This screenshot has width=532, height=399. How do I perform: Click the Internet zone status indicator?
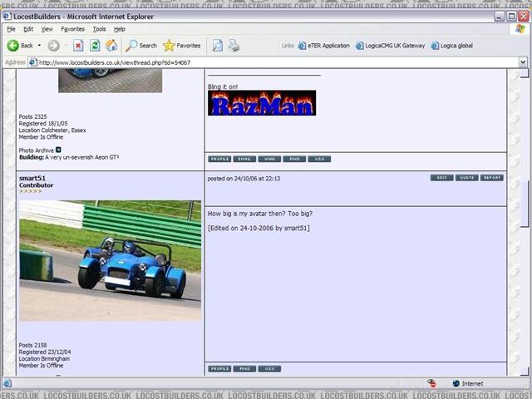click(467, 384)
